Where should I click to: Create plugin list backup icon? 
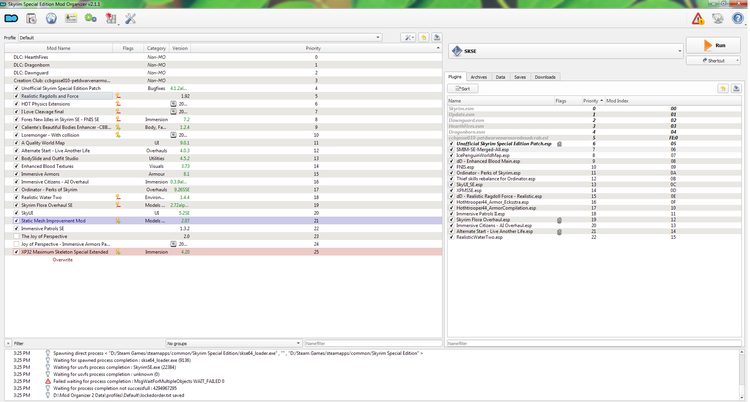pos(736,89)
